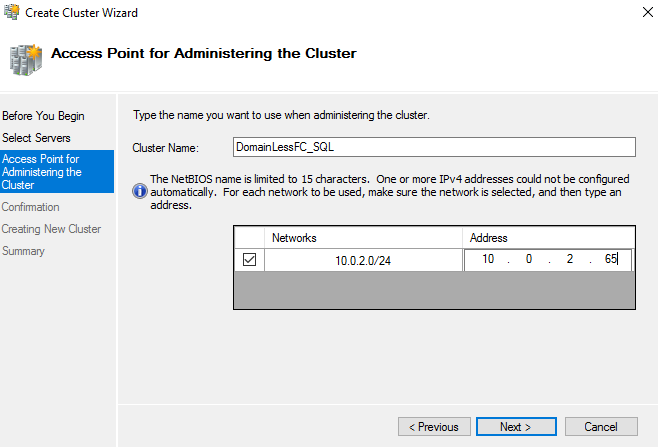Image resolution: width=658 pixels, height=447 pixels.
Task: Select the Summary step
Action: tap(23, 251)
